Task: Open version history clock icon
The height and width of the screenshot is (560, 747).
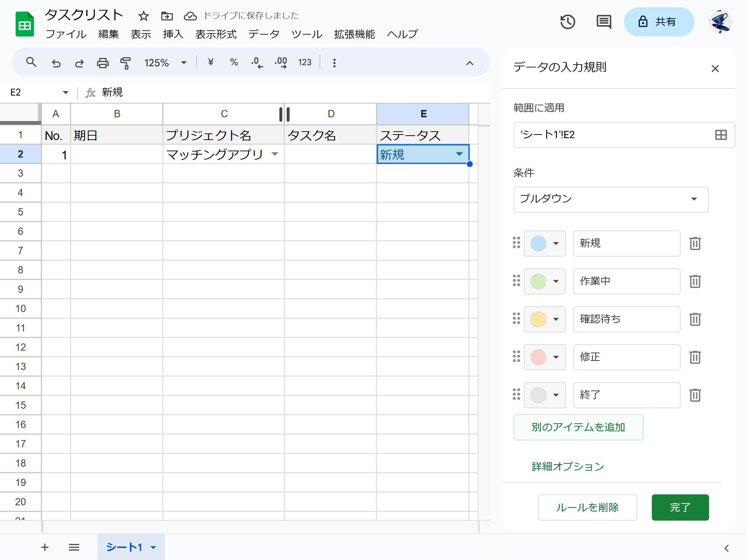Action: pos(568,22)
